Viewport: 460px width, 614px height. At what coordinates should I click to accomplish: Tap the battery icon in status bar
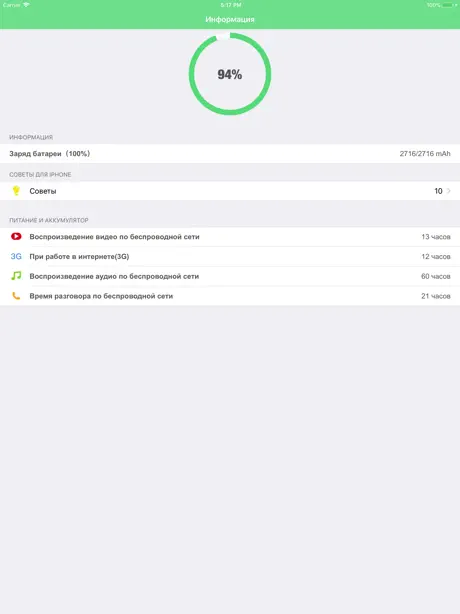449,5
